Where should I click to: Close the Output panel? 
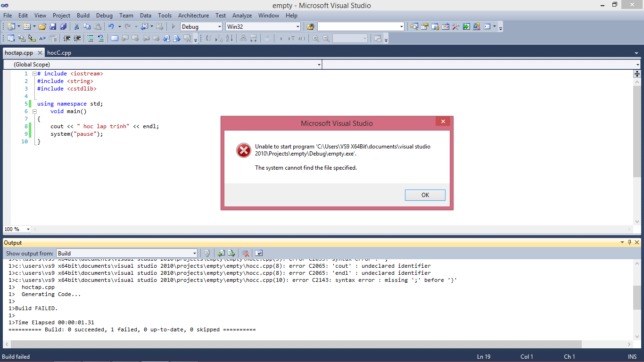(637, 242)
